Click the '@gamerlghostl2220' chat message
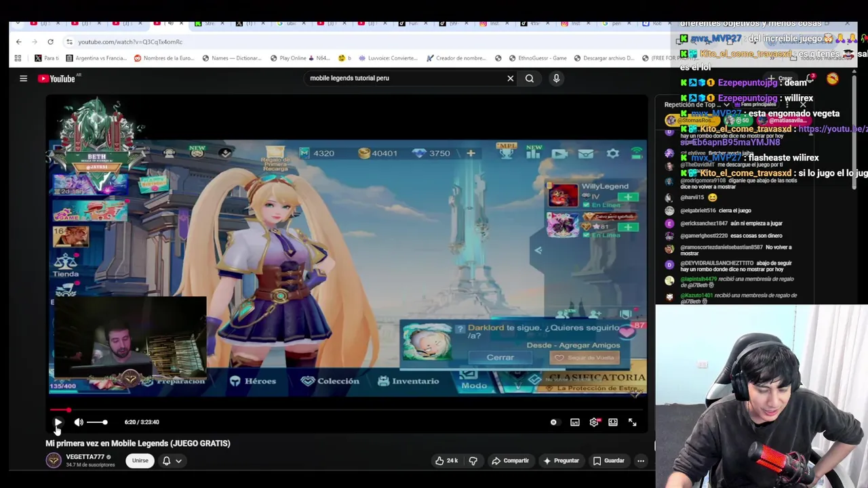Viewport: 868px width, 488px height. pyautogui.click(x=722, y=236)
